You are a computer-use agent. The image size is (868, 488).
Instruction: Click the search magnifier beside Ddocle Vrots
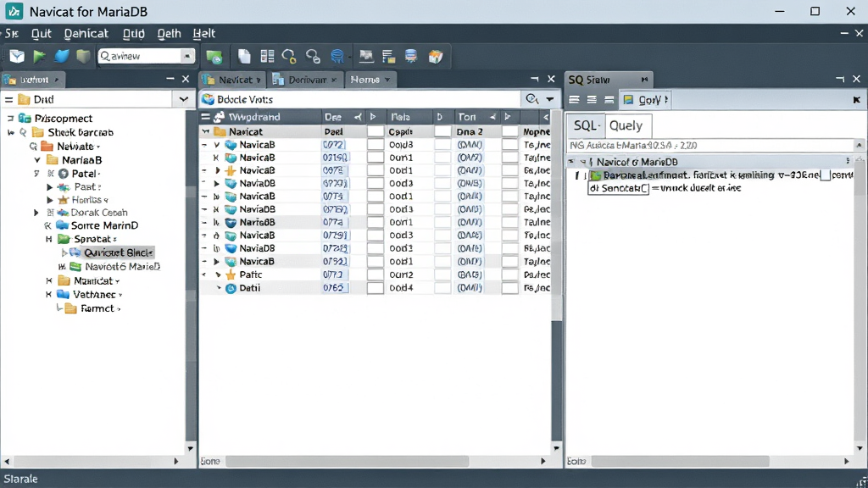(532, 99)
